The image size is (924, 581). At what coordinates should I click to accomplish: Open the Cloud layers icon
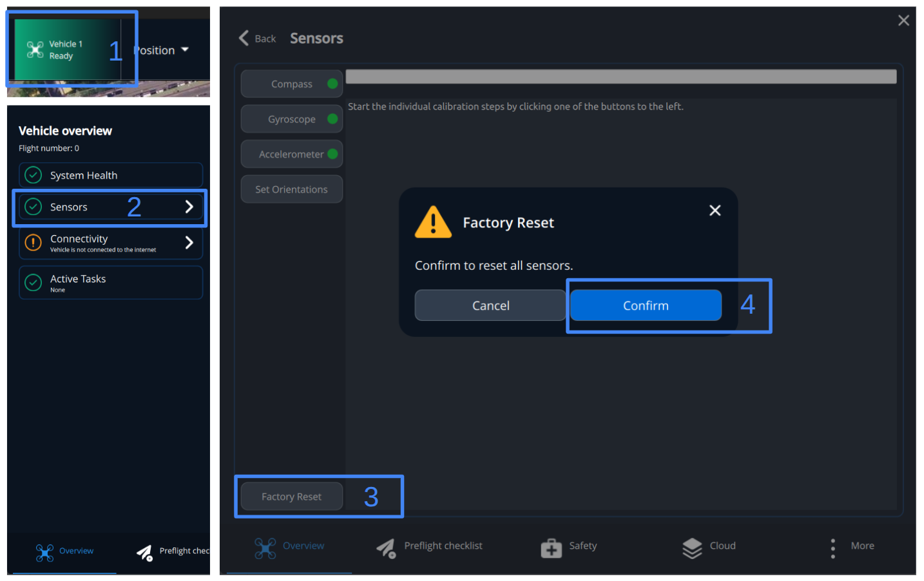692,548
